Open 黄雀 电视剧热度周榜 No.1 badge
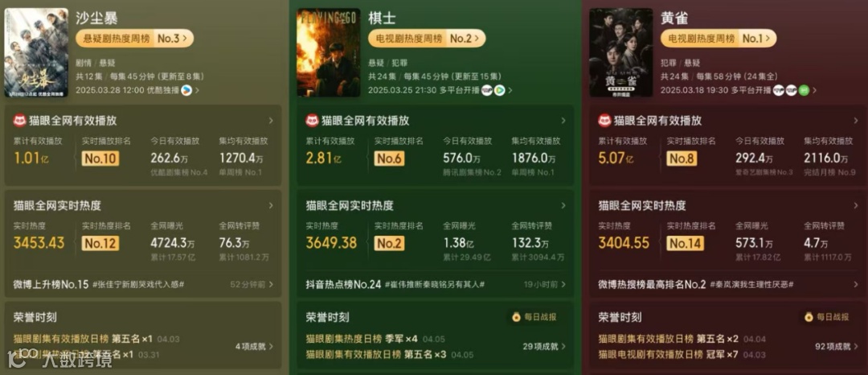The image size is (868, 375). coord(719,38)
